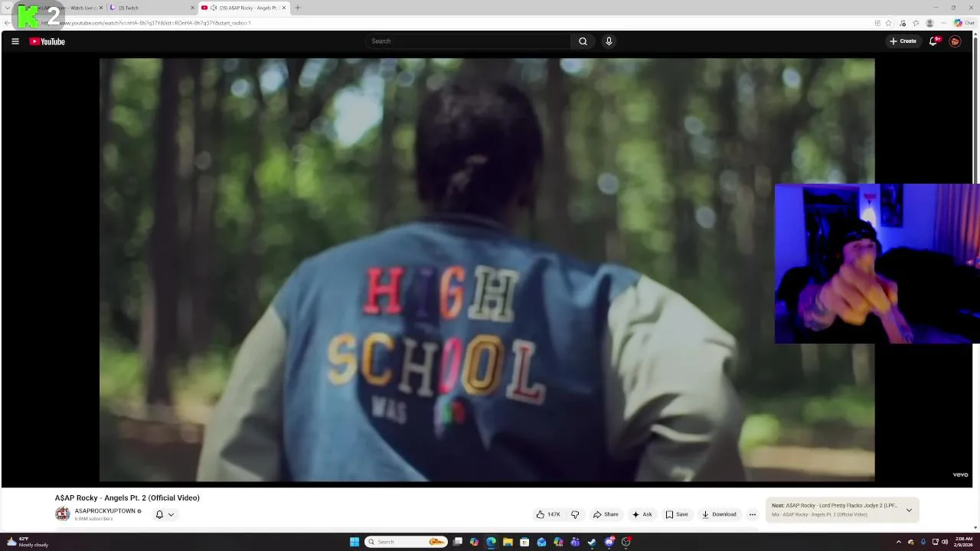Show hidden system tray icons
This screenshot has width=980, height=551.
tap(899, 542)
